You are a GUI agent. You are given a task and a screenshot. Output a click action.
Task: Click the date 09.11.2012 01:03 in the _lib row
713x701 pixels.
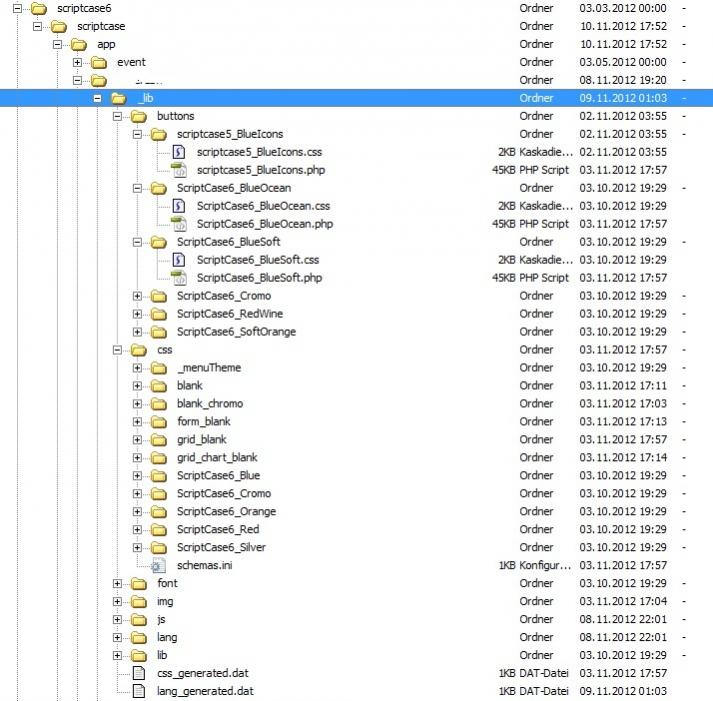tap(623, 98)
